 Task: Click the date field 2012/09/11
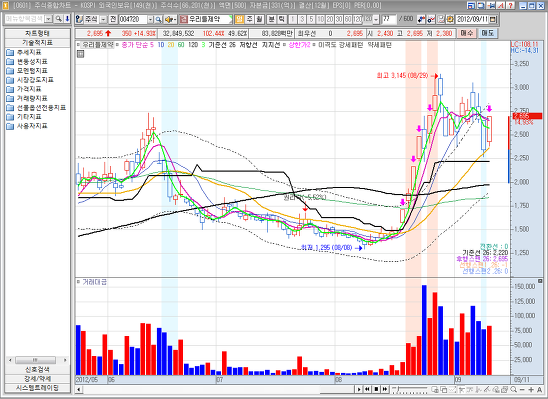tap(473, 20)
